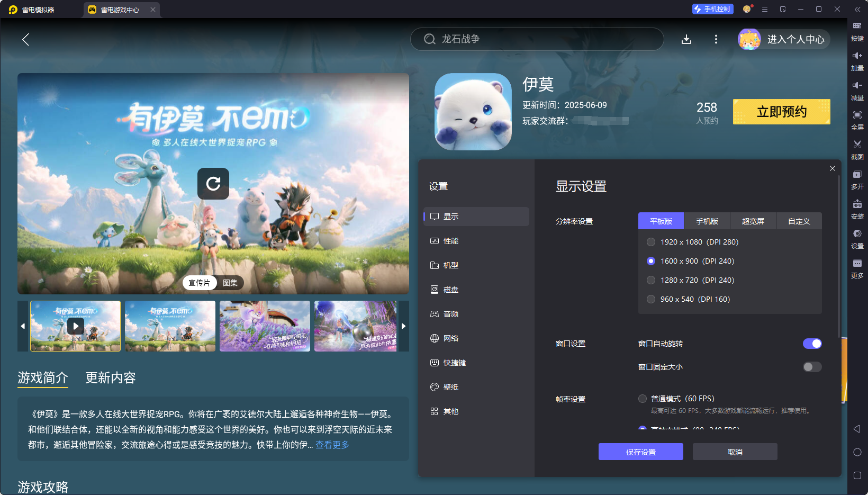The width and height of the screenshot is (868, 495).
Task: Open 机型 device model settings
Action: [476, 265]
